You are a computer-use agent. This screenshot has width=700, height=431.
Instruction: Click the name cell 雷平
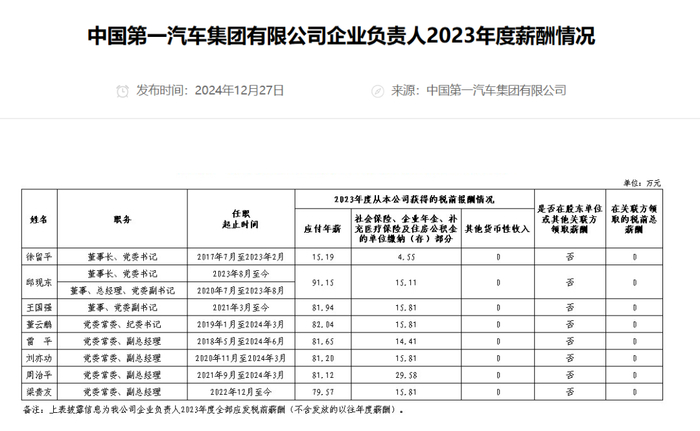(39, 342)
